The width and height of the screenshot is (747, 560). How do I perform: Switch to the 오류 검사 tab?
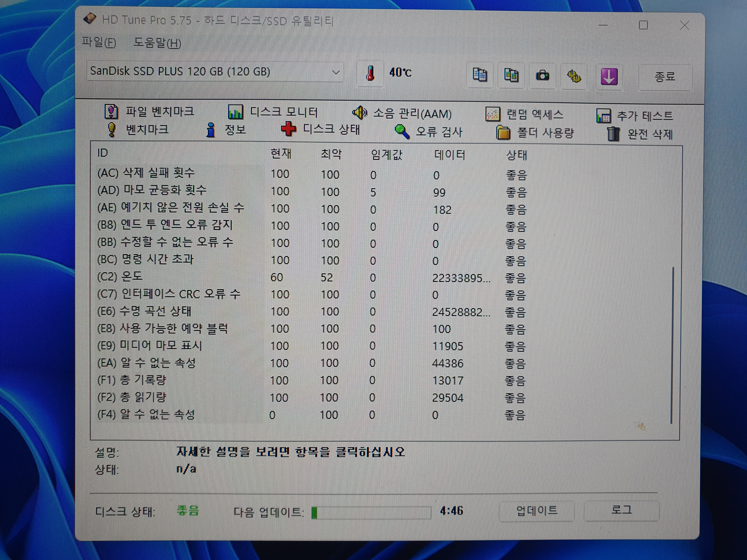click(x=429, y=132)
